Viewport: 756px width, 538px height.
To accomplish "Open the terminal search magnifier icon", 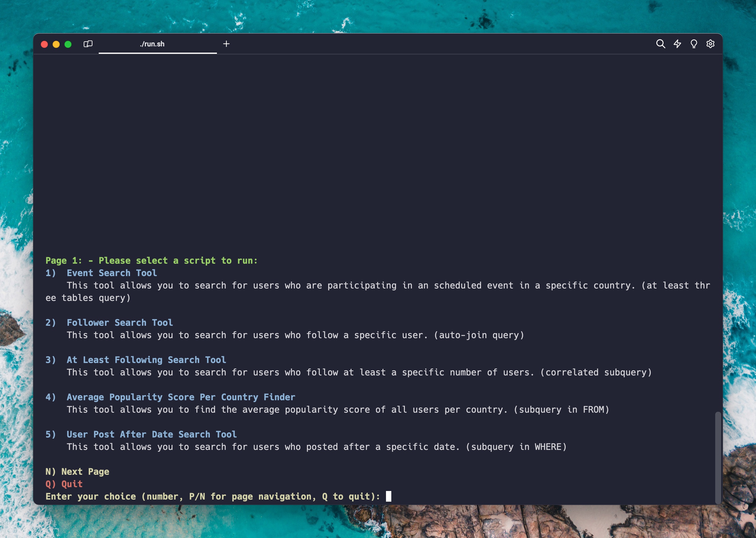I will coord(660,44).
